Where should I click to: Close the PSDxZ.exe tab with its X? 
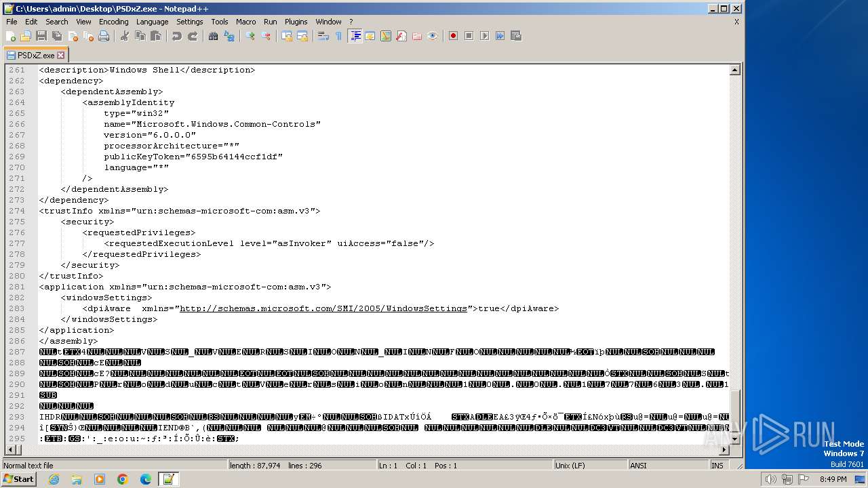click(x=60, y=55)
